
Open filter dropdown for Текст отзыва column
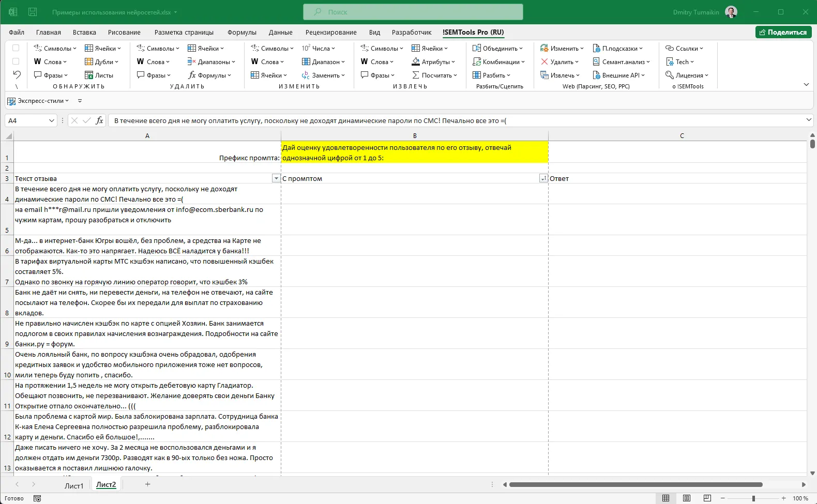point(276,178)
